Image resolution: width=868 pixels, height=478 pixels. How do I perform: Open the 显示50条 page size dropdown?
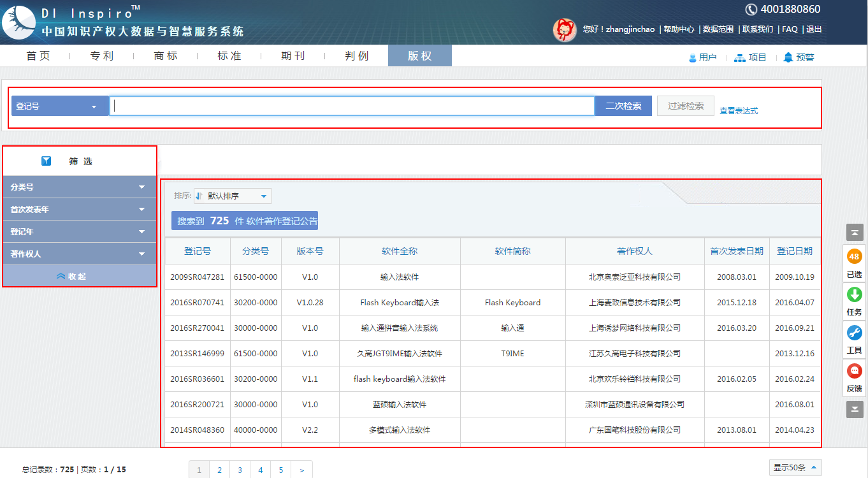click(x=795, y=468)
